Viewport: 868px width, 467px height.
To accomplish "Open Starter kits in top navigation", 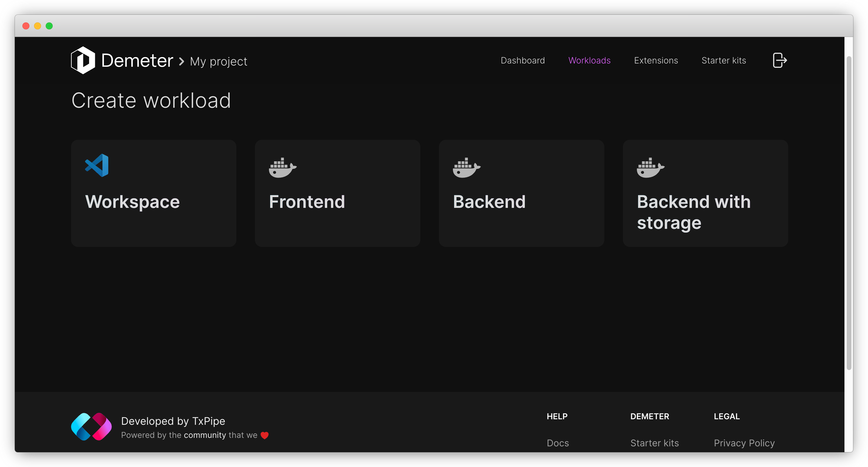I will tap(723, 60).
